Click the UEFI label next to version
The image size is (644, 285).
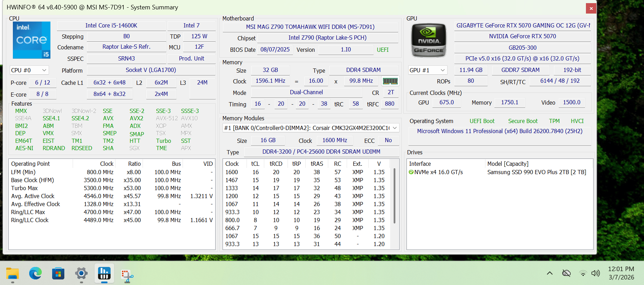383,50
